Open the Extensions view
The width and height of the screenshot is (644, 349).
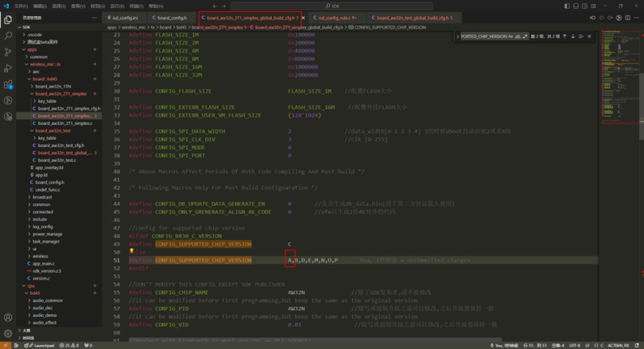tap(8, 84)
